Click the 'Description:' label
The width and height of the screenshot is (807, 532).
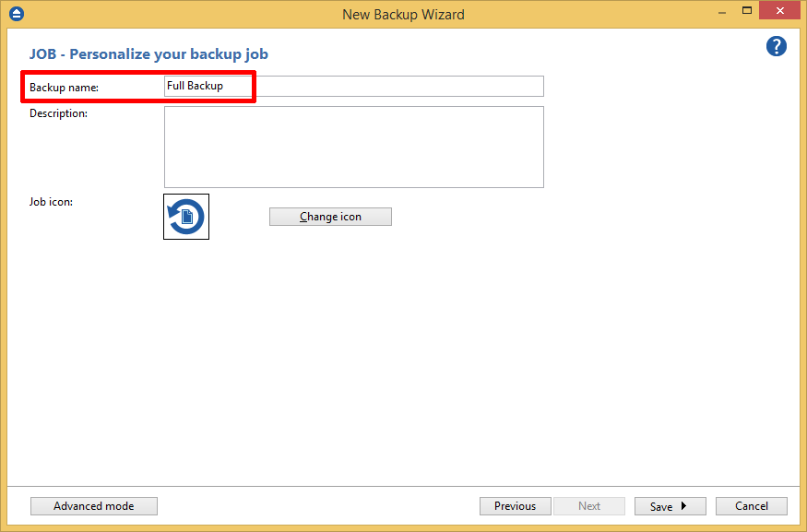coord(58,113)
